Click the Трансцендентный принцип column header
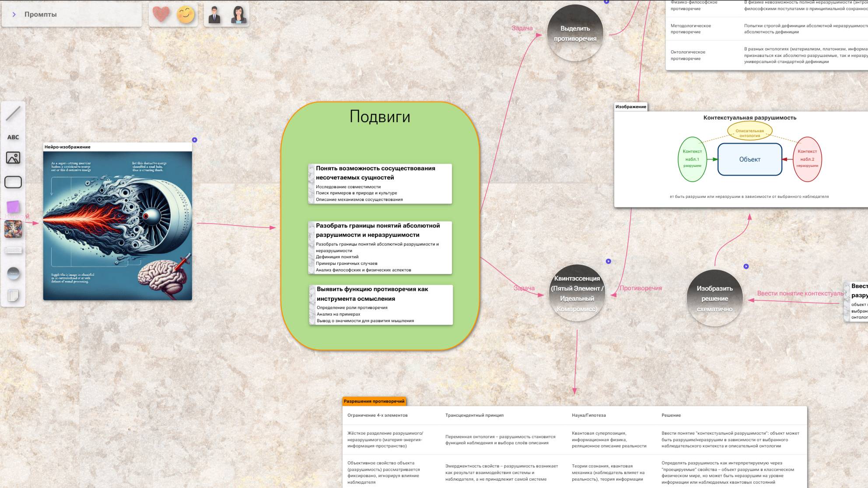The height and width of the screenshot is (488, 868). [x=474, y=415]
